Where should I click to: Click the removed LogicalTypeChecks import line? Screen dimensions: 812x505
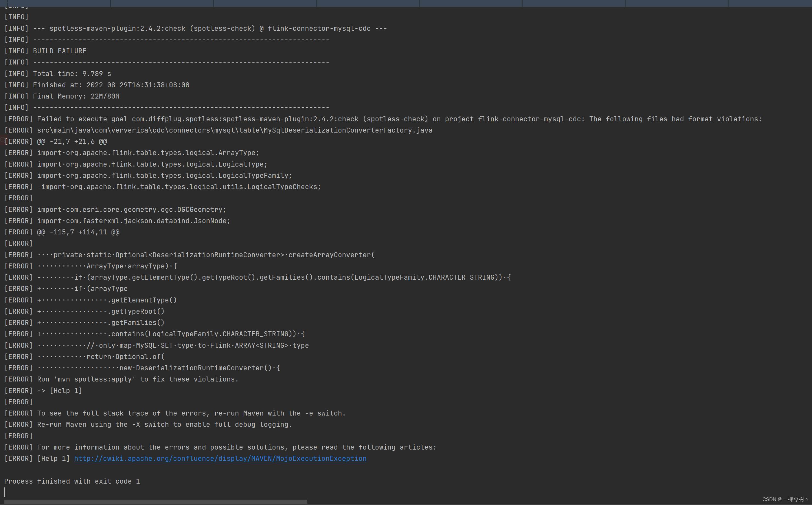[x=162, y=187]
